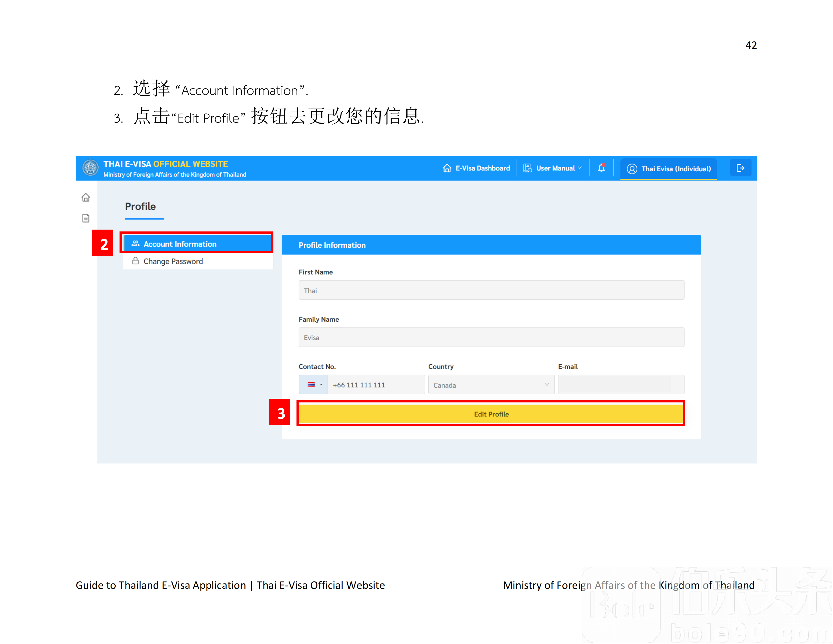Click the document icon in left sidebar

click(85, 218)
